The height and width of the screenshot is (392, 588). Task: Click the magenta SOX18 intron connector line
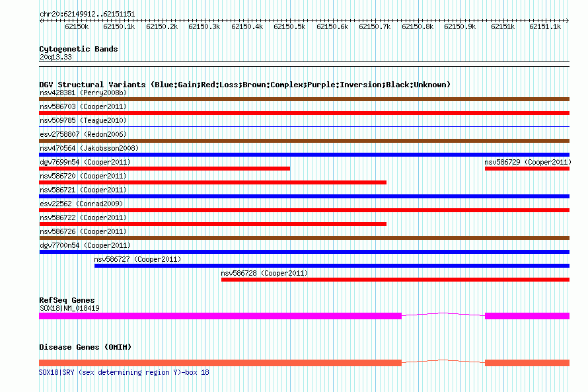click(x=443, y=314)
